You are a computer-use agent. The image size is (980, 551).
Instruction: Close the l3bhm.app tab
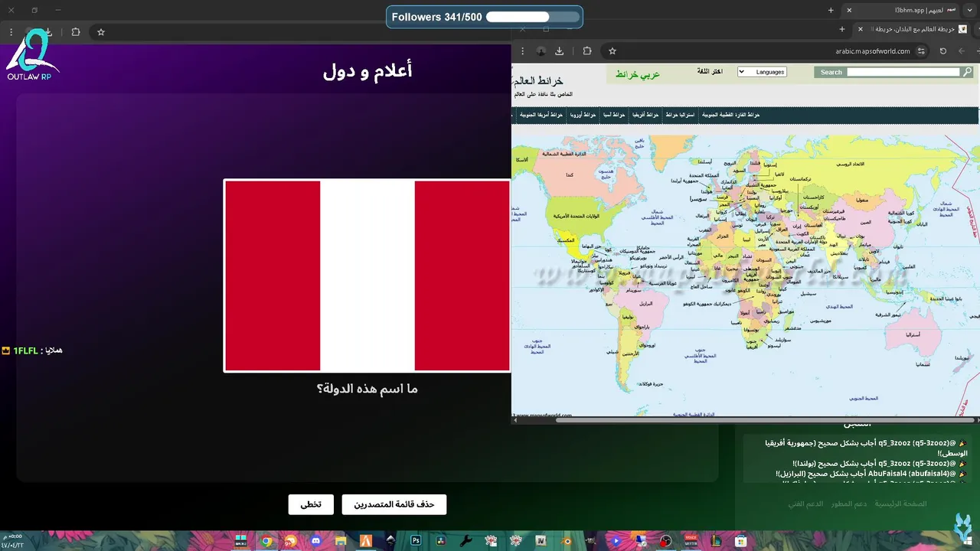tap(849, 10)
